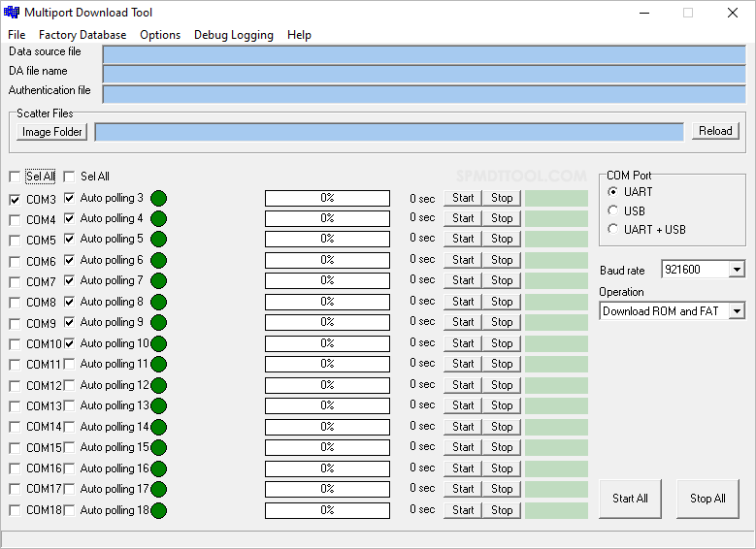This screenshot has height=549, width=756.
Task: Click the Multiport Download Tool title bar icon
Action: point(11,12)
